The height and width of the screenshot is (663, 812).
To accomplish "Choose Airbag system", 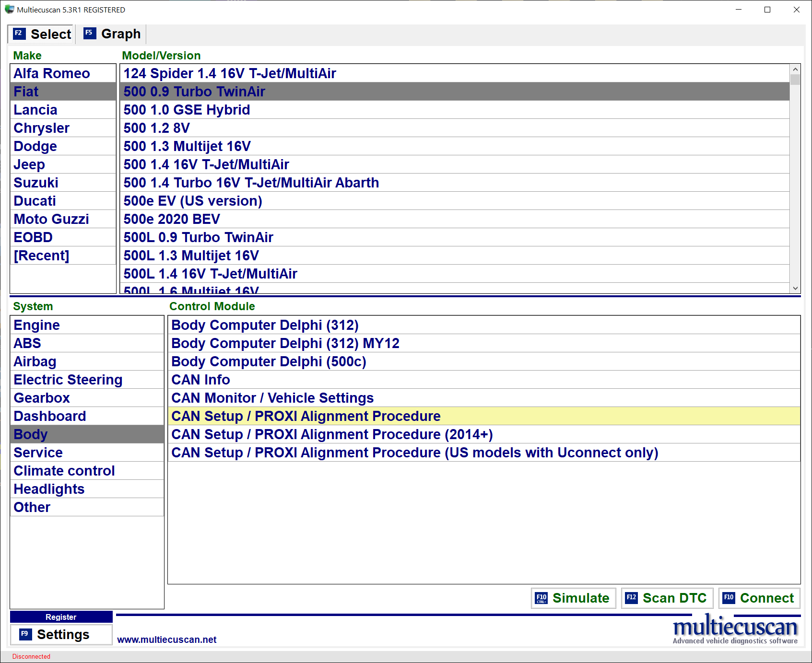I will click(87, 361).
